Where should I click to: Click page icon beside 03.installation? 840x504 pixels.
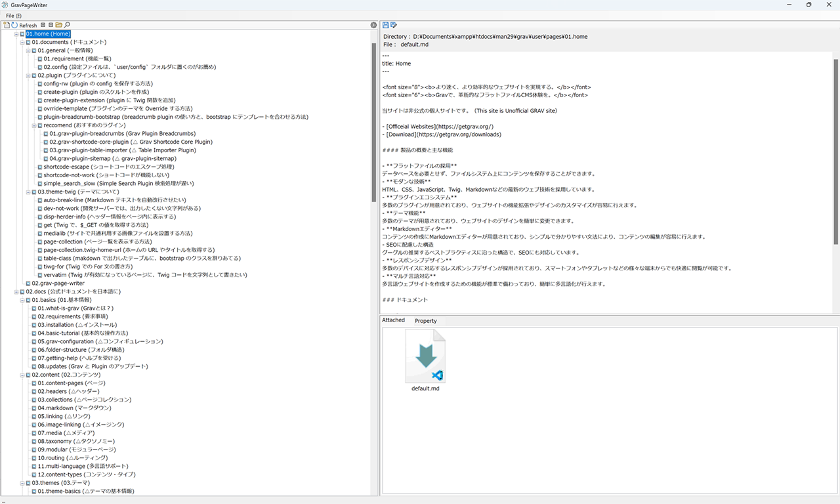pos(34,325)
